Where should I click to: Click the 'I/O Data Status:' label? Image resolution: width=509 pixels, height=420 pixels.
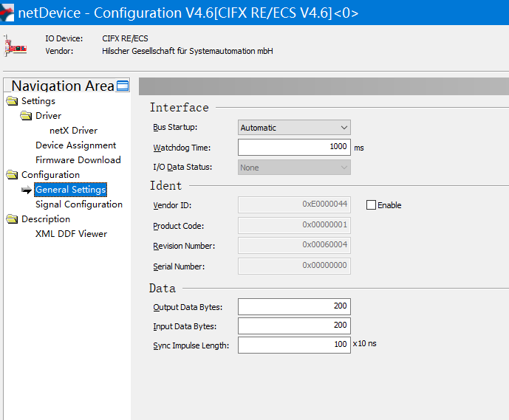point(182,167)
